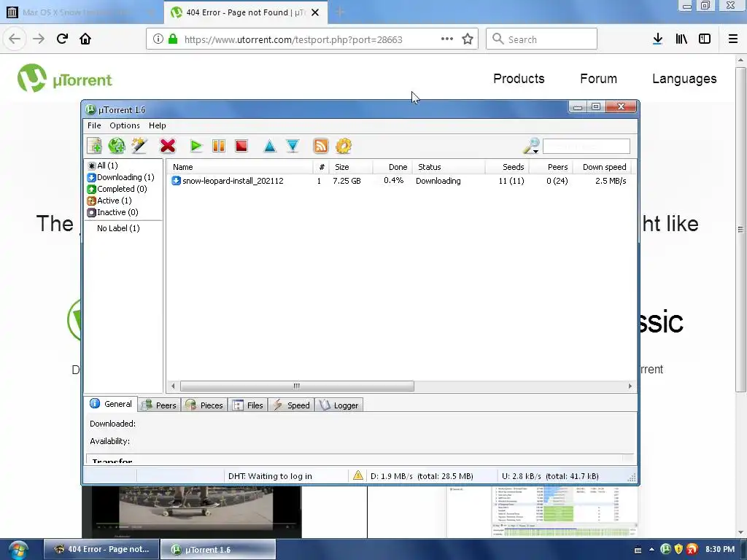Open the Help menu in uTorrent
Viewport: 747px width, 560px height.
[x=158, y=125]
